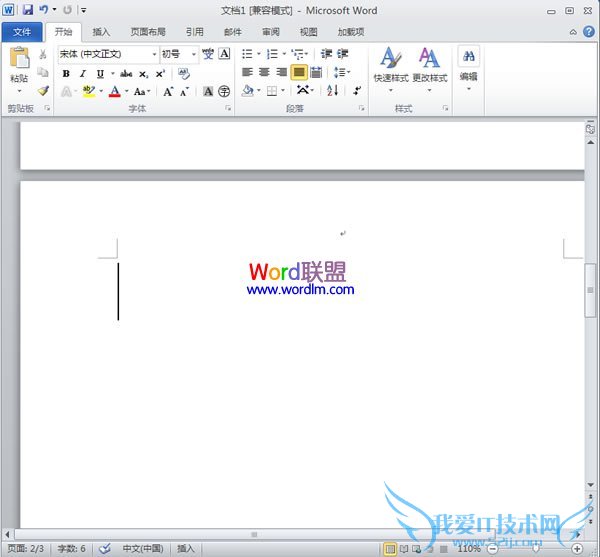Align text left
Screen dimensions: 600x557
[248, 72]
